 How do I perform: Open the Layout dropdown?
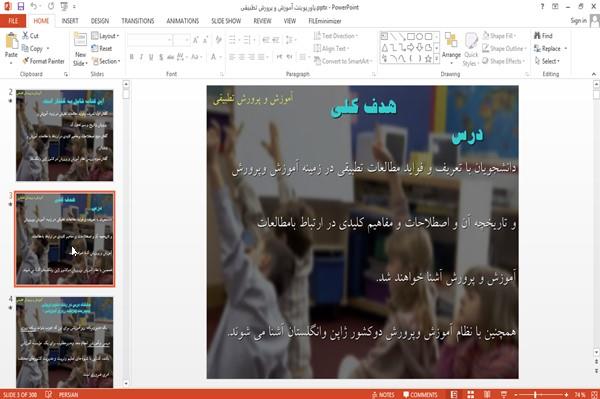pos(105,36)
